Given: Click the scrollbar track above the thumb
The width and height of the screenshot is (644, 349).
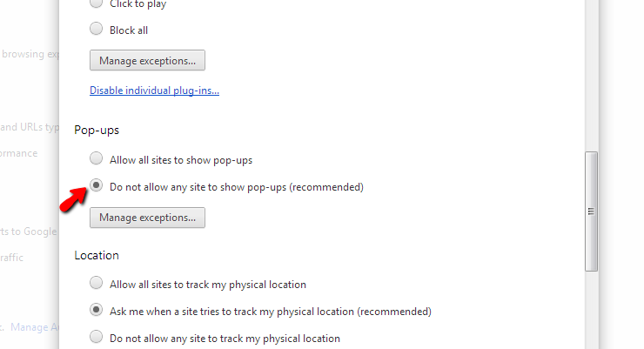Looking at the screenshot, I should 591,76.
